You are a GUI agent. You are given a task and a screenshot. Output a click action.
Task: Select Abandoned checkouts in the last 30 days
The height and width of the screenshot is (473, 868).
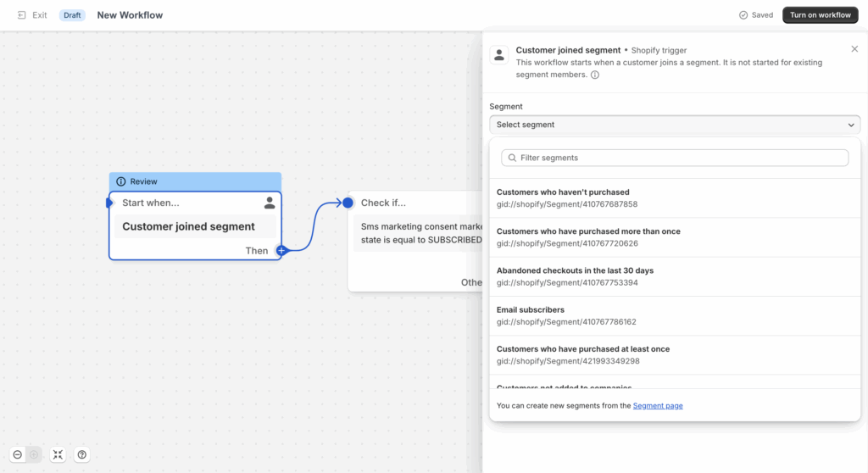coord(675,276)
